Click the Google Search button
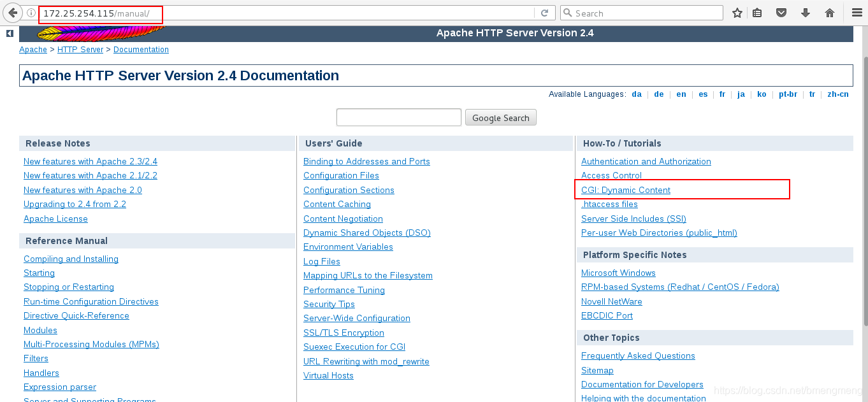Screen dimensions: 868x402 click(501, 118)
